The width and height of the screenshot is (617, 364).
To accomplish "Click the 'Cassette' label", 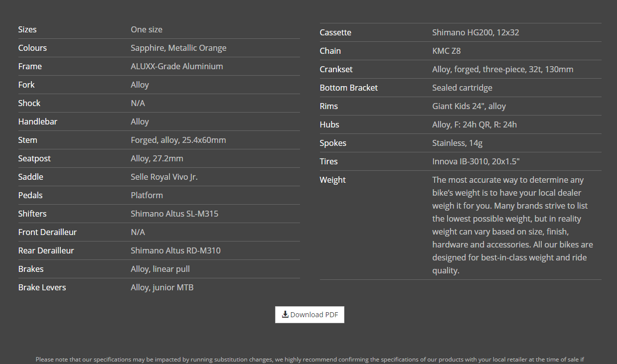I will pyautogui.click(x=336, y=32).
